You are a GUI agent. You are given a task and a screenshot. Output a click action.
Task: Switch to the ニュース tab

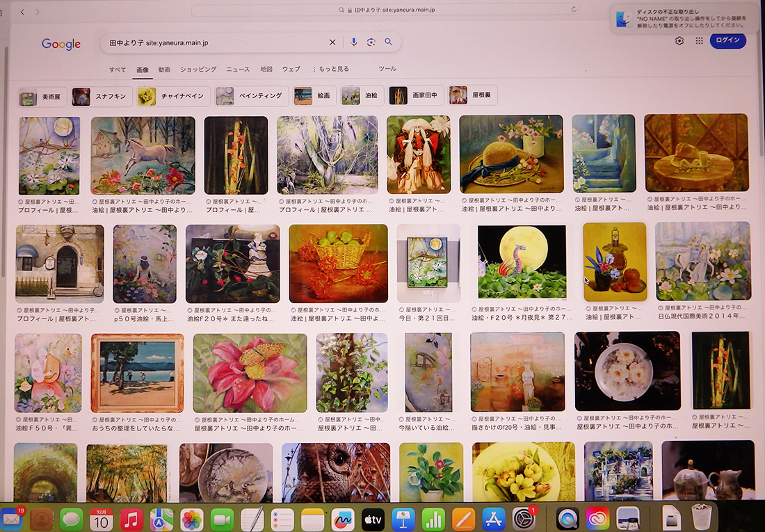click(238, 70)
